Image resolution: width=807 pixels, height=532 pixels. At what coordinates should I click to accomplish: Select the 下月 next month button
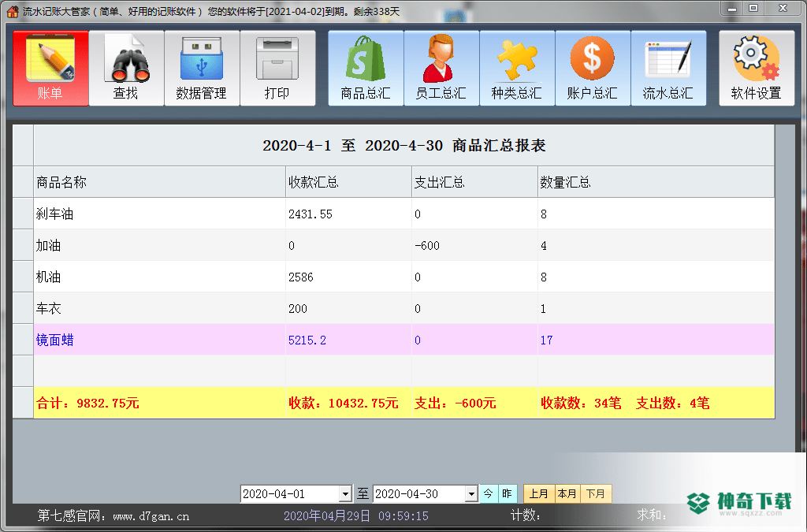pyautogui.click(x=596, y=494)
